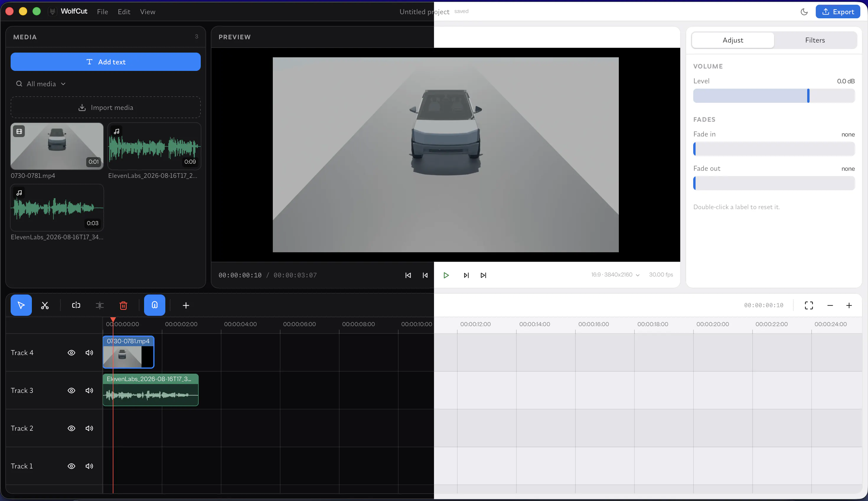Click the Fade in label
The height and width of the screenshot is (501, 868).
[704, 134]
